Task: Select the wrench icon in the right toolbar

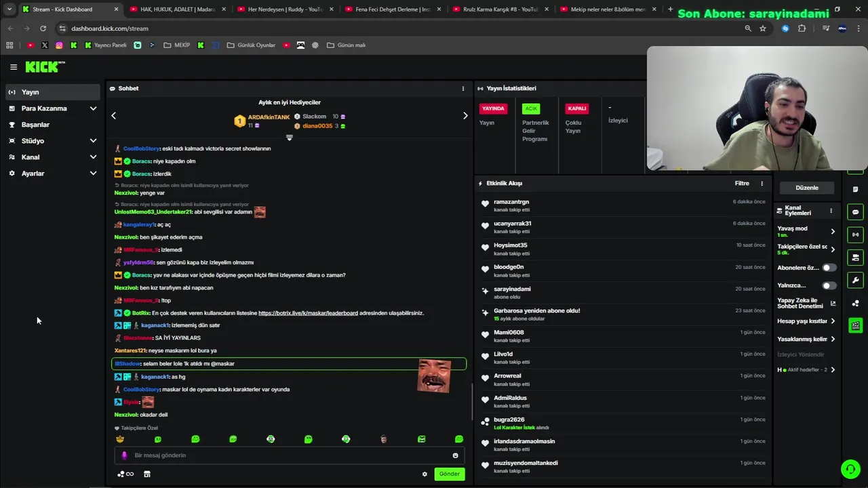Action: click(855, 280)
